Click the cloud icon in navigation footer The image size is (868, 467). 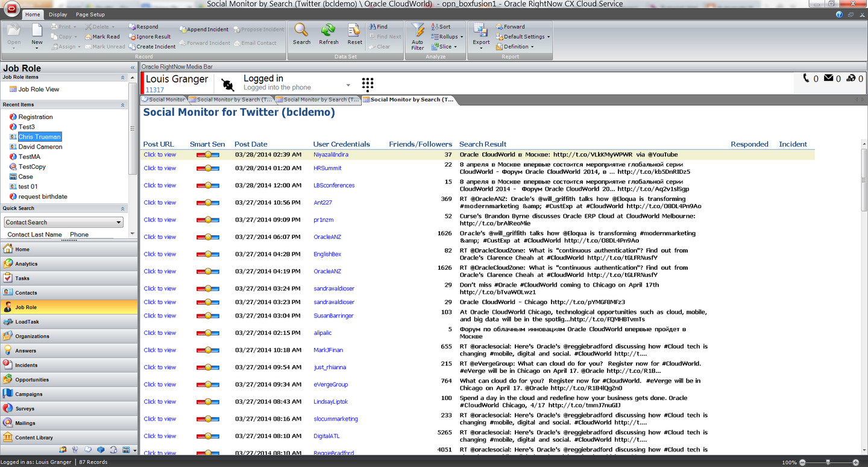[x=88, y=450]
